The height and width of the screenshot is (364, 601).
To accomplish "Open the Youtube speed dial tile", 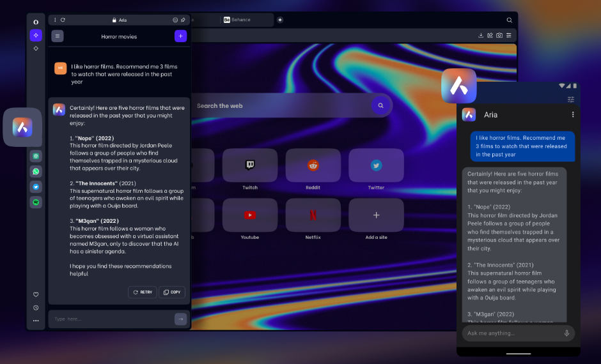I will (x=250, y=215).
